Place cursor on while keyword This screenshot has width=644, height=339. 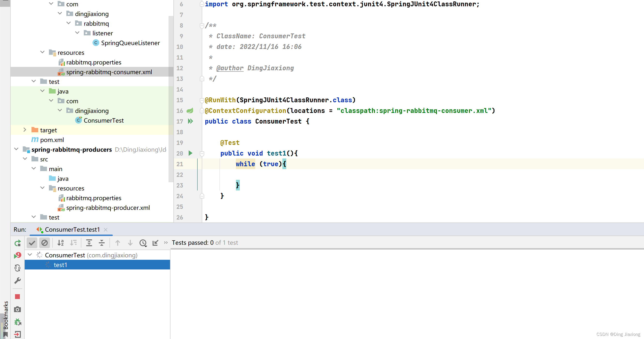[x=245, y=164]
